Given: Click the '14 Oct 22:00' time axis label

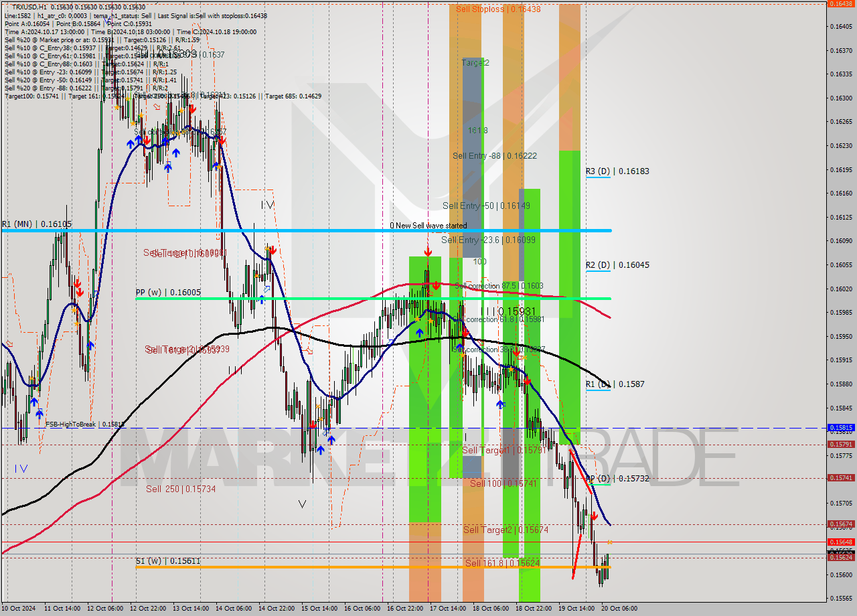Looking at the screenshot, I should click(x=277, y=609).
